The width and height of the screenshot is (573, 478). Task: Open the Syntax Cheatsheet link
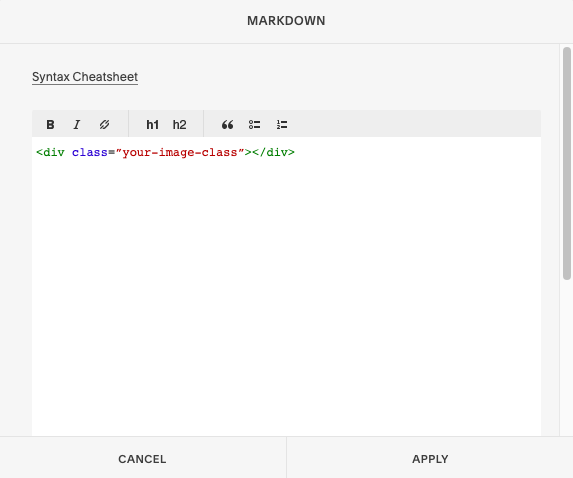(x=85, y=77)
